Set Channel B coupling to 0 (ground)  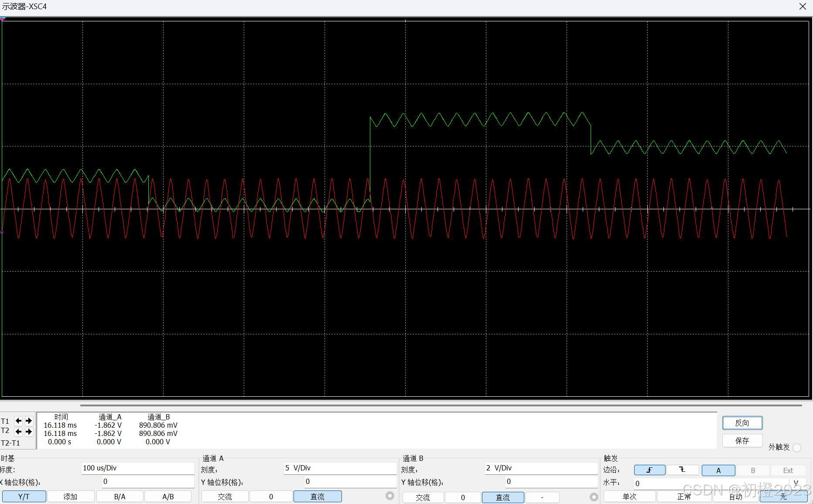pos(463,497)
